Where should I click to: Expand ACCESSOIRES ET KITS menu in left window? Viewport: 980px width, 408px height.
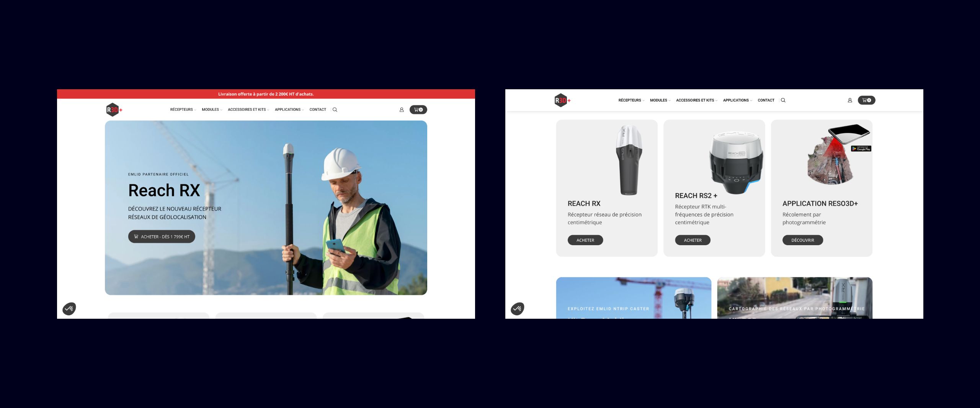[x=248, y=110]
